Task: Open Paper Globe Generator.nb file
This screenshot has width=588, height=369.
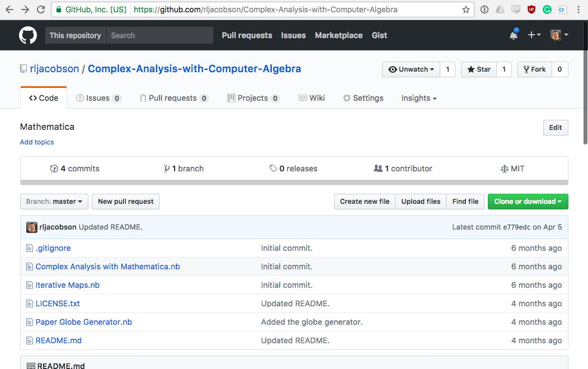Action: [x=83, y=322]
